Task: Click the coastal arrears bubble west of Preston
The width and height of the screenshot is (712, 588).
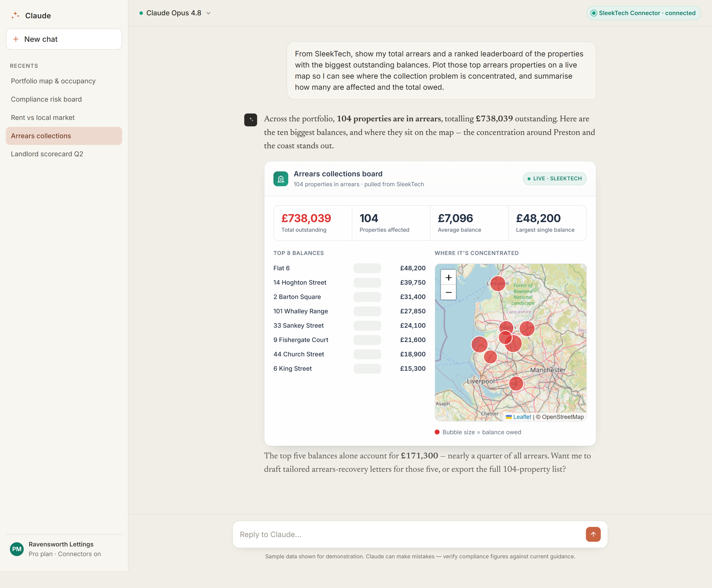Action: 479,344
